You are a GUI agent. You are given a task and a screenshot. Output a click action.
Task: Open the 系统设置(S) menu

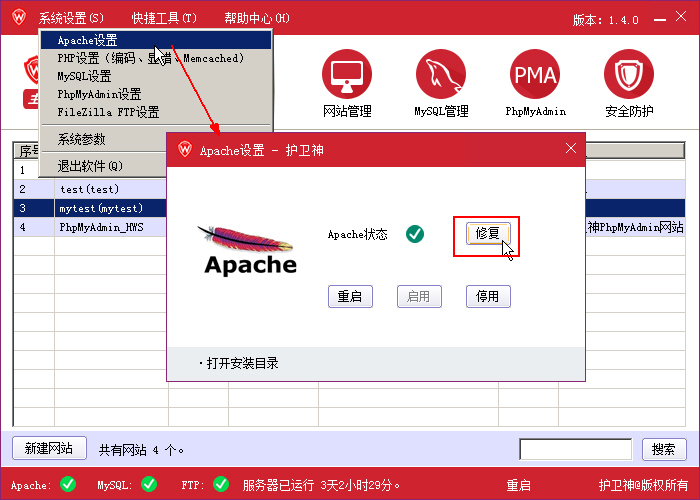(71, 18)
